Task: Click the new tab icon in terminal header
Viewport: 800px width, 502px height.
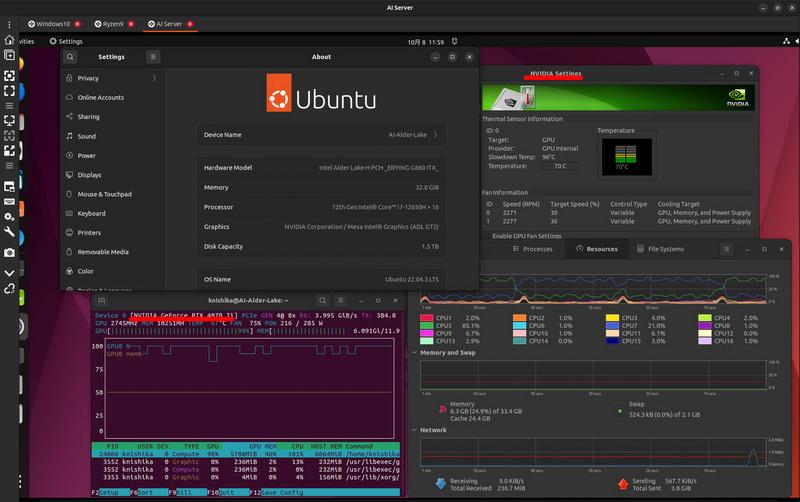Action: [102, 300]
